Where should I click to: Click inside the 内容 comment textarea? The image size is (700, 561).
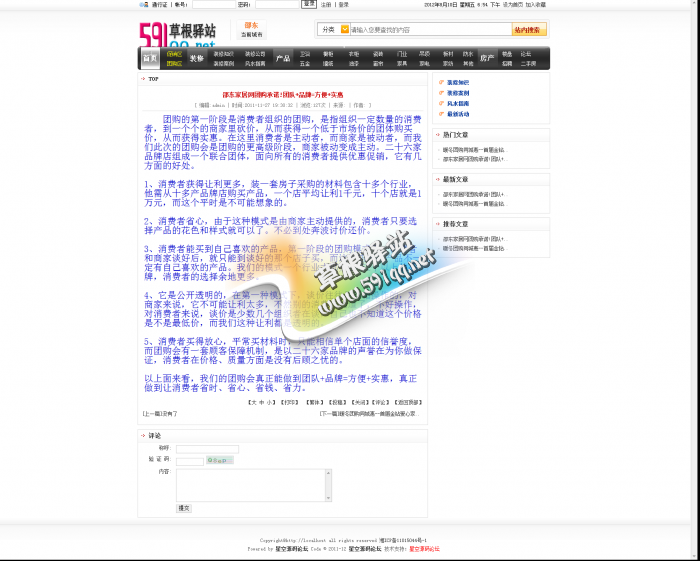pyautogui.click(x=250, y=485)
